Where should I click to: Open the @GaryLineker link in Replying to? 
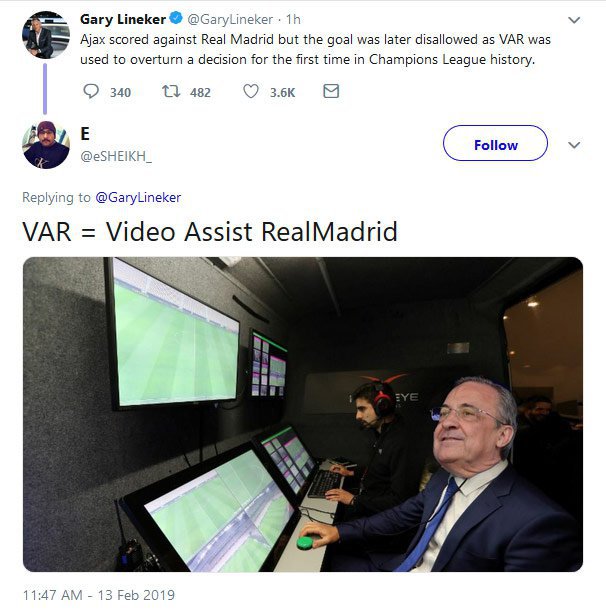(x=138, y=197)
